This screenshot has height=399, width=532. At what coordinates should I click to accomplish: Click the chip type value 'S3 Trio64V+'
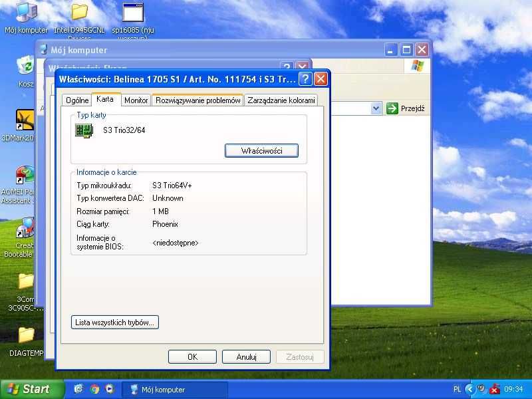point(172,186)
